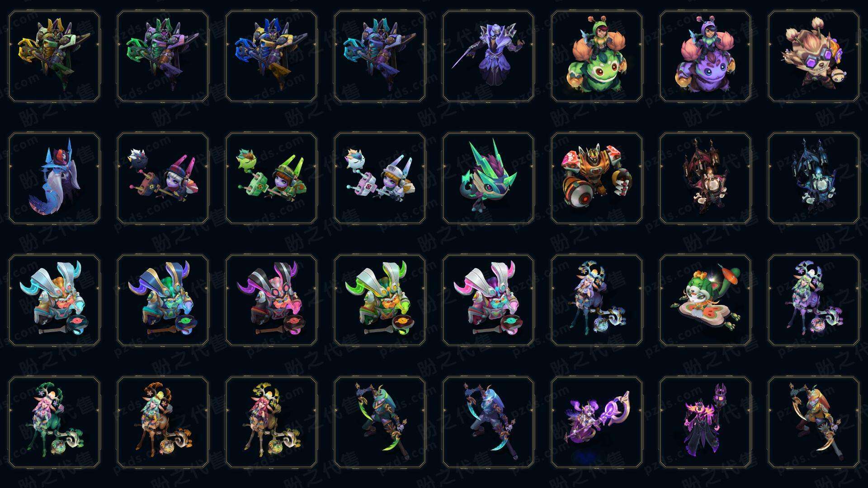The image size is (868, 488).
Task: Click the purple robed mage with staff
Action: [x=488, y=56]
